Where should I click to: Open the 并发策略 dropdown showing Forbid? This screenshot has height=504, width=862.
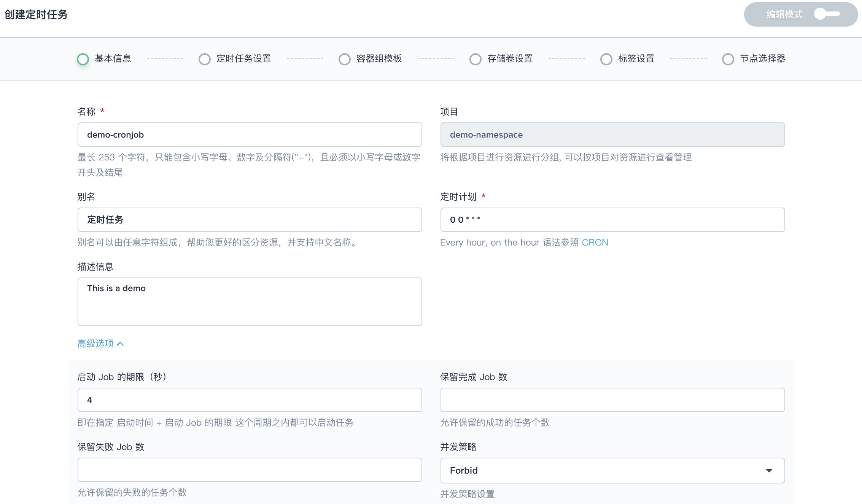pyautogui.click(x=613, y=471)
